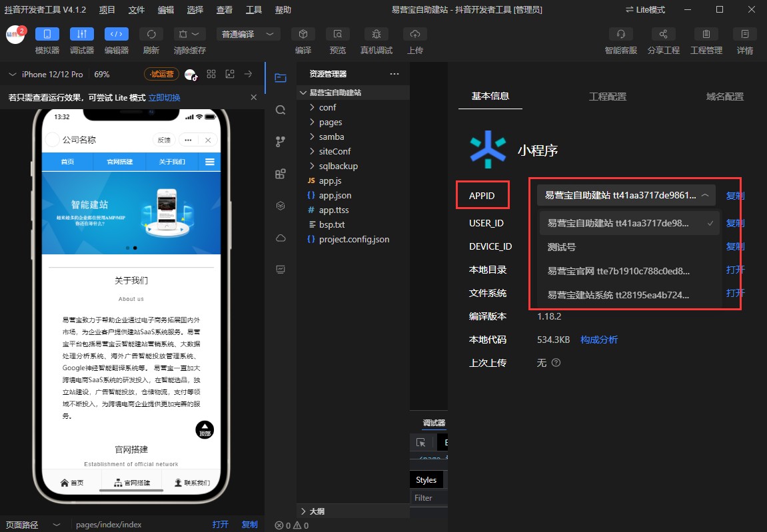Select the Styles tab in debugger
Screen dimensions: 767x532
[x=426, y=479]
